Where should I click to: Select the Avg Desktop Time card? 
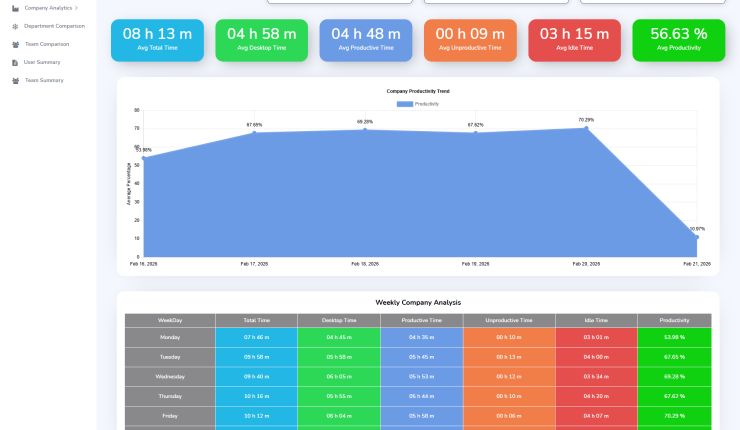[261, 40]
